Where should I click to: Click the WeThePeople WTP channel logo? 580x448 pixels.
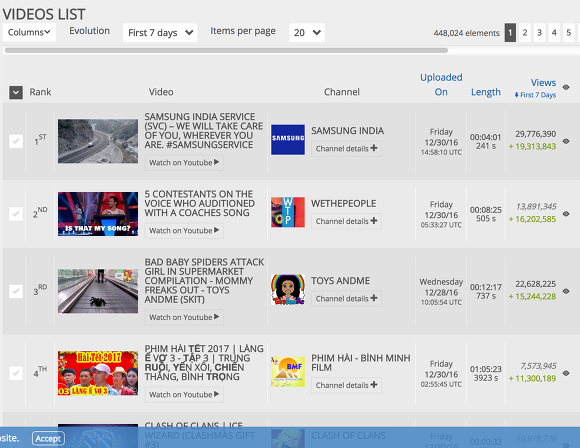pos(288,212)
